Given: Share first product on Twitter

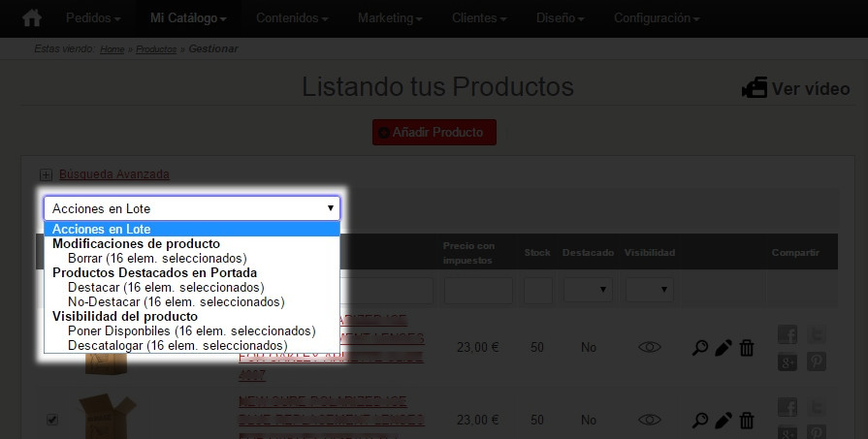Looking at the screenshot, I should tap(816, 334).
